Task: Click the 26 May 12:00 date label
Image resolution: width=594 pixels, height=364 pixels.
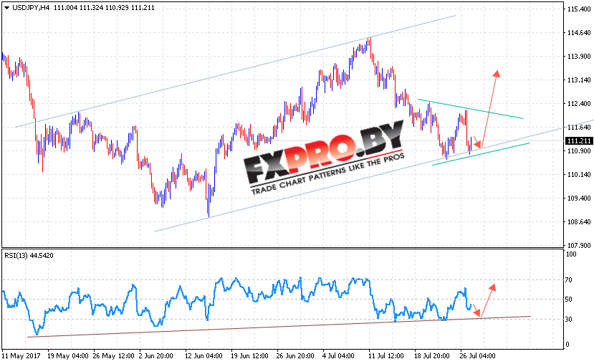Action: point(114,356)
